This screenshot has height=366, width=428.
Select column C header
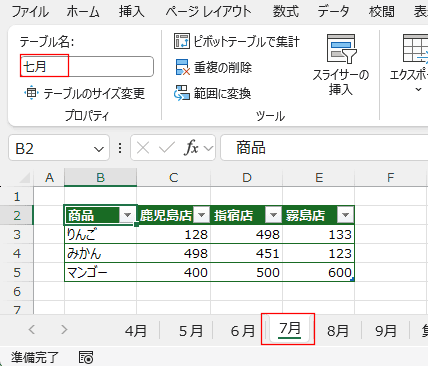pos(173,177)
